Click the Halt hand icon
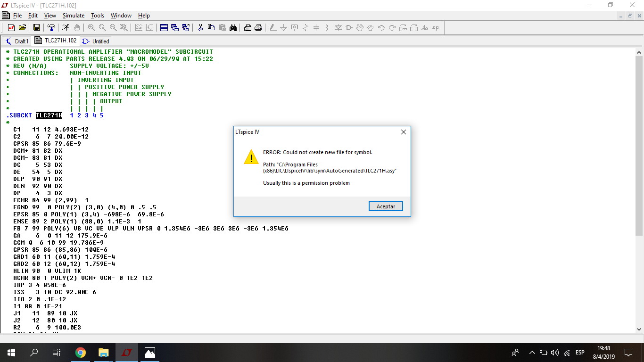This screenshot has height=362, width=644. click(x=77, y=28)
